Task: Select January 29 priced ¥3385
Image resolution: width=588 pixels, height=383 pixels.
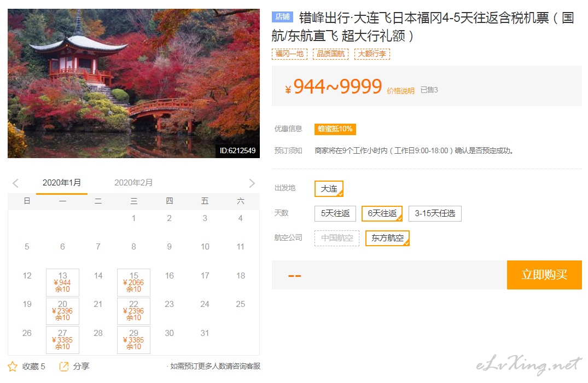Action: click(133, 340)
